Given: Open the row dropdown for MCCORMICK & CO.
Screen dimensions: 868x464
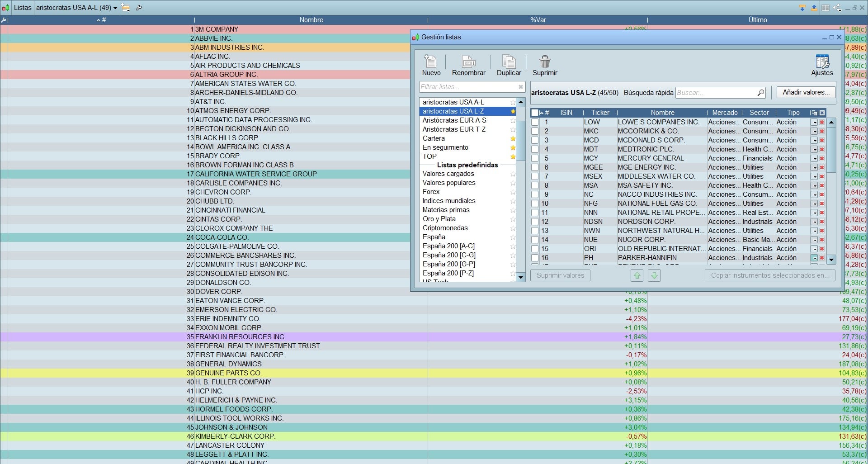Looking at the screenshot, I should click(x=814, y=131).
